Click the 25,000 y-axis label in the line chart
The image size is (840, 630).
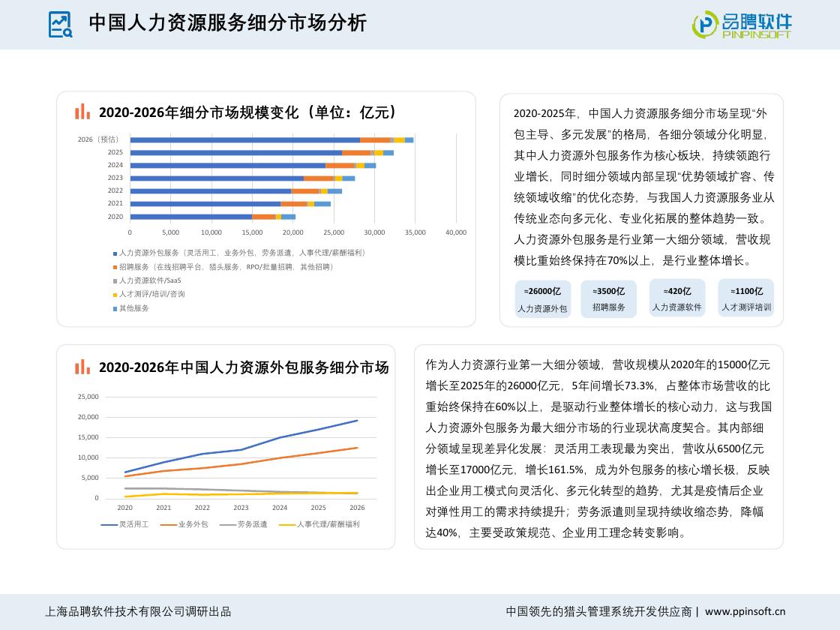click(88, 397)
